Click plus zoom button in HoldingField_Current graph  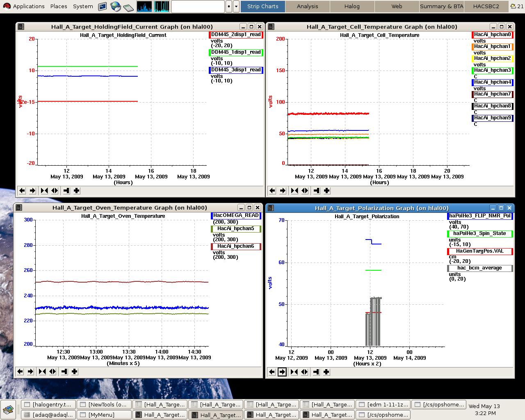click(77, 191)
